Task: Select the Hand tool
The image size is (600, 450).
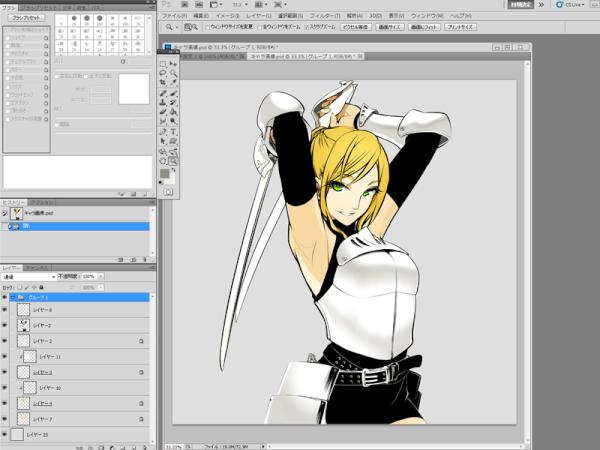Action: (163, 161)
